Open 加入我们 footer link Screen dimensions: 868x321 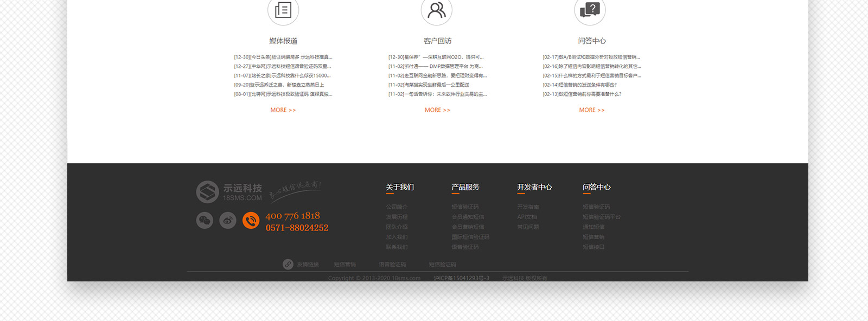coord(397,237)
